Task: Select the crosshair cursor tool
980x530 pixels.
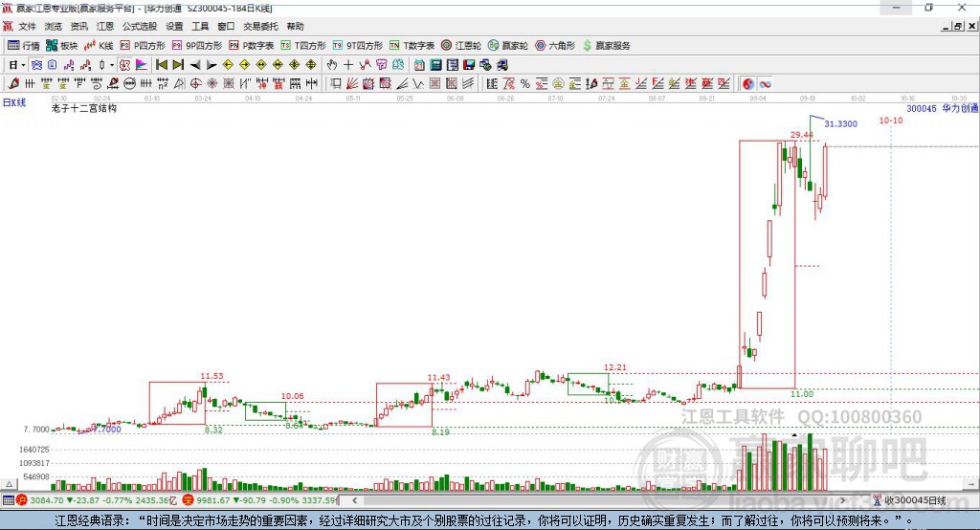Action: click(348, 65)
